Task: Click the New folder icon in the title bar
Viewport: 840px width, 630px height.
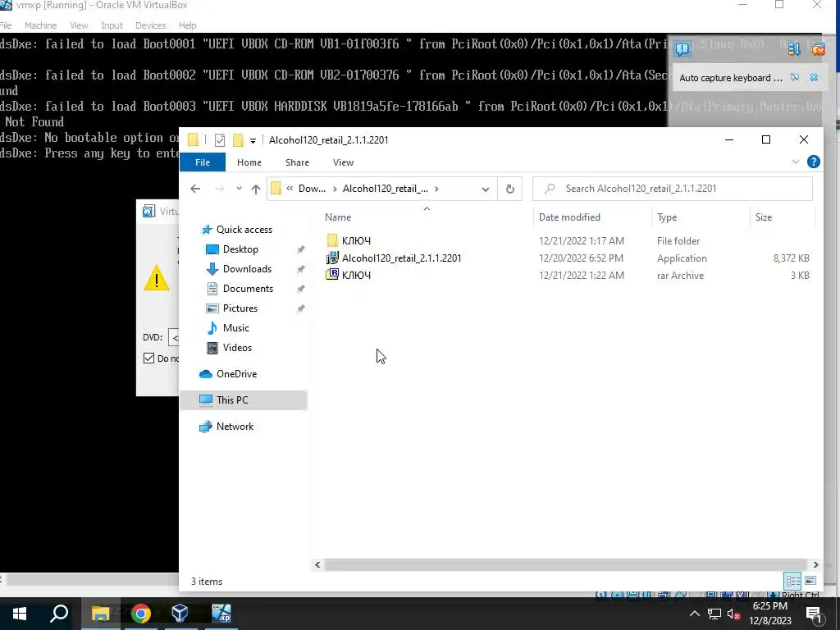Action: tap(238, 140)
